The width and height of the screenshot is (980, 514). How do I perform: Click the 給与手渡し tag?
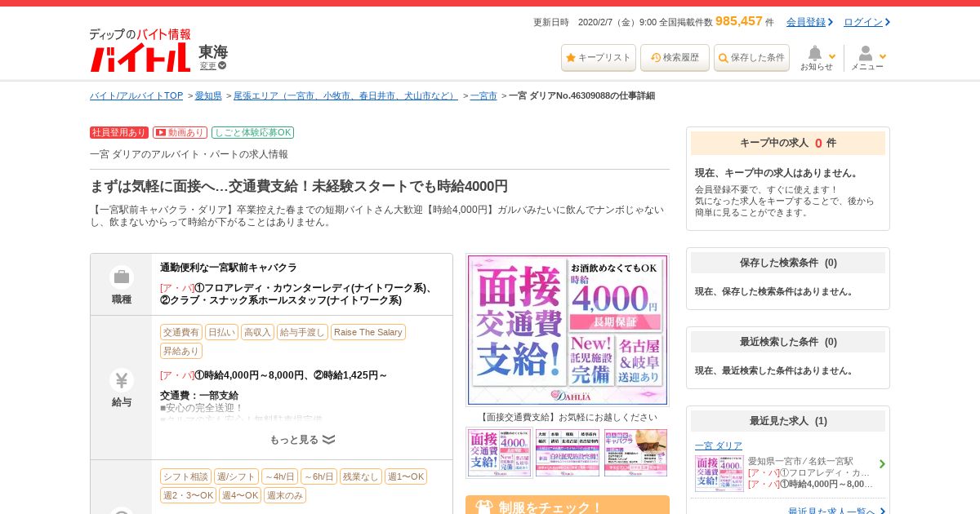tap(302, 332)
